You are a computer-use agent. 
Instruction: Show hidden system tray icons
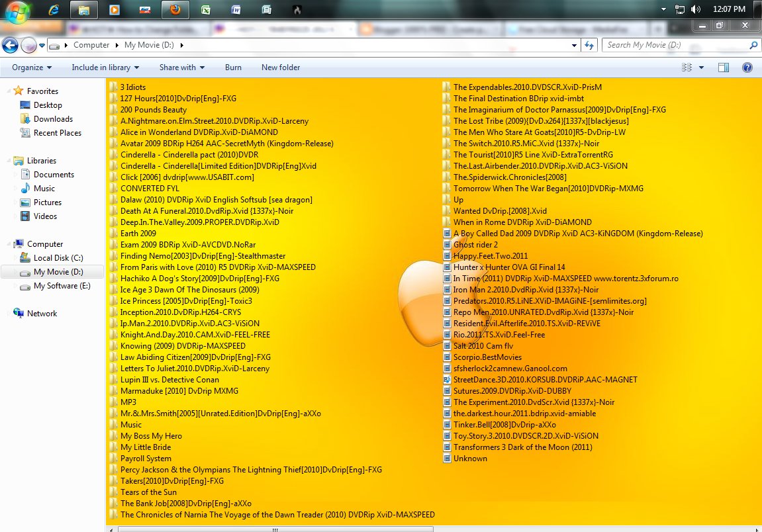tap(664, 9)
